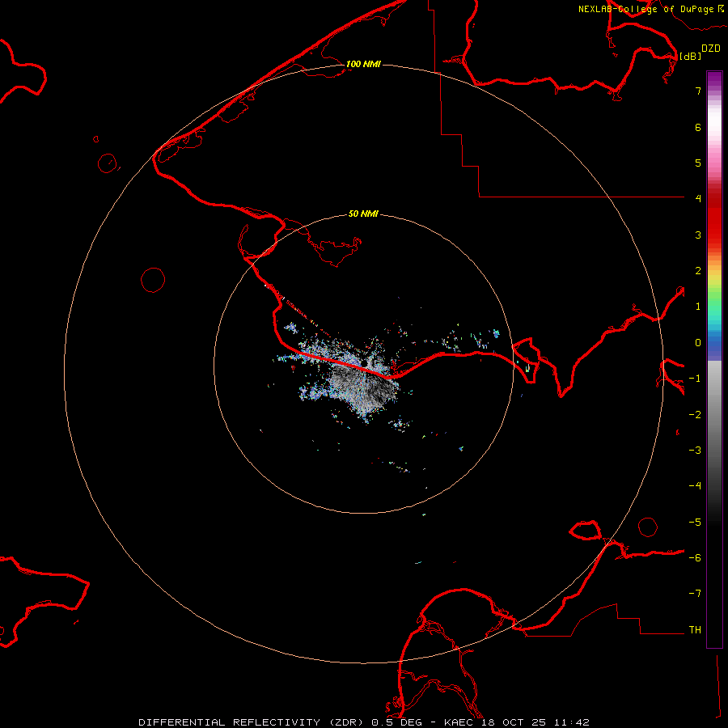
Task: Click the "100 NMI" range ring label
Action: point(363,64)
